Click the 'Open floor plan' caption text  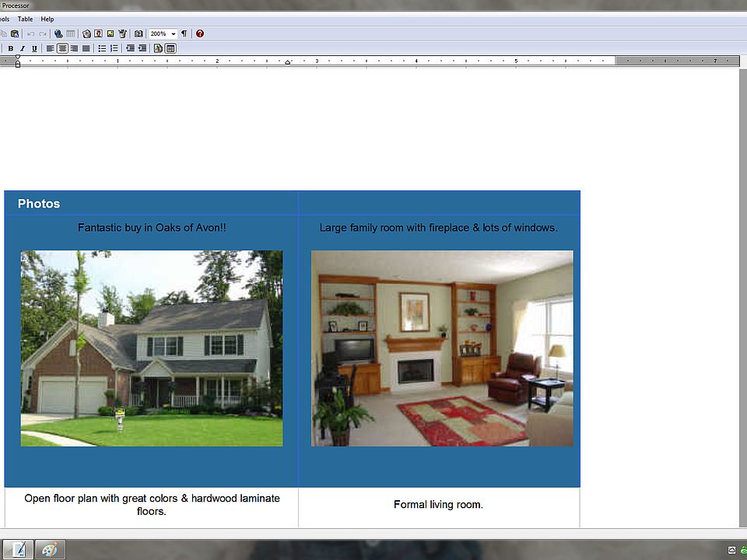[152, 505]
